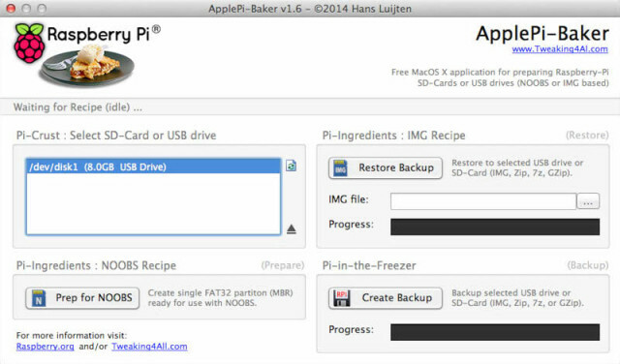The height and width of the screenshot is (364, 620).
Task: Click the '(Prepare)' label
Action: (283, 265)
